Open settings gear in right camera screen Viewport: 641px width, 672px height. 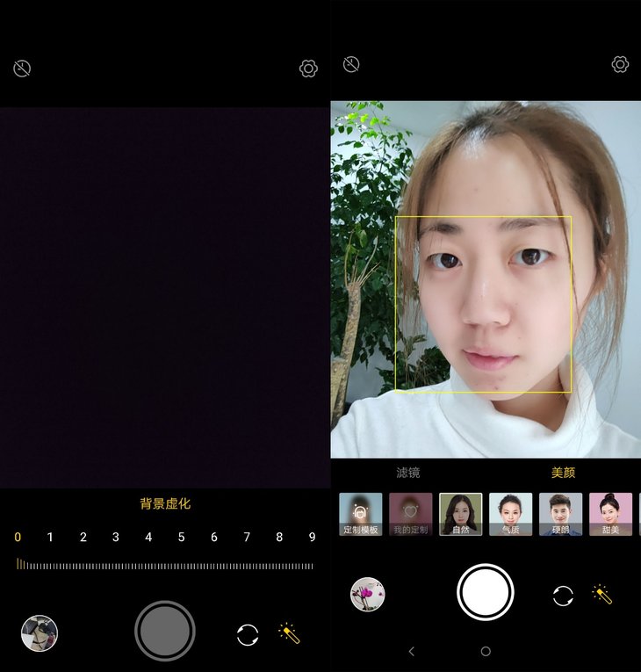point(620,64)
